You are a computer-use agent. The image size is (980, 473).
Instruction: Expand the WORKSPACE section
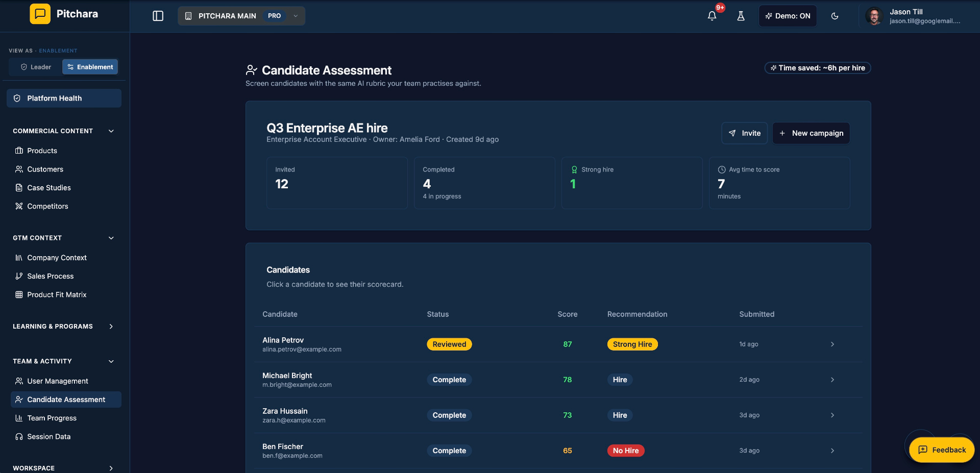pos(111,468)
